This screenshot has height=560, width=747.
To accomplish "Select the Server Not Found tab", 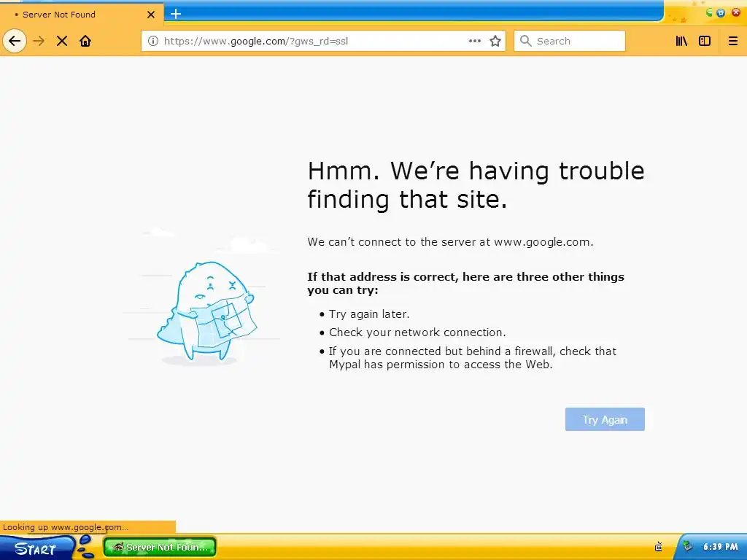I will tap(82, 15).
